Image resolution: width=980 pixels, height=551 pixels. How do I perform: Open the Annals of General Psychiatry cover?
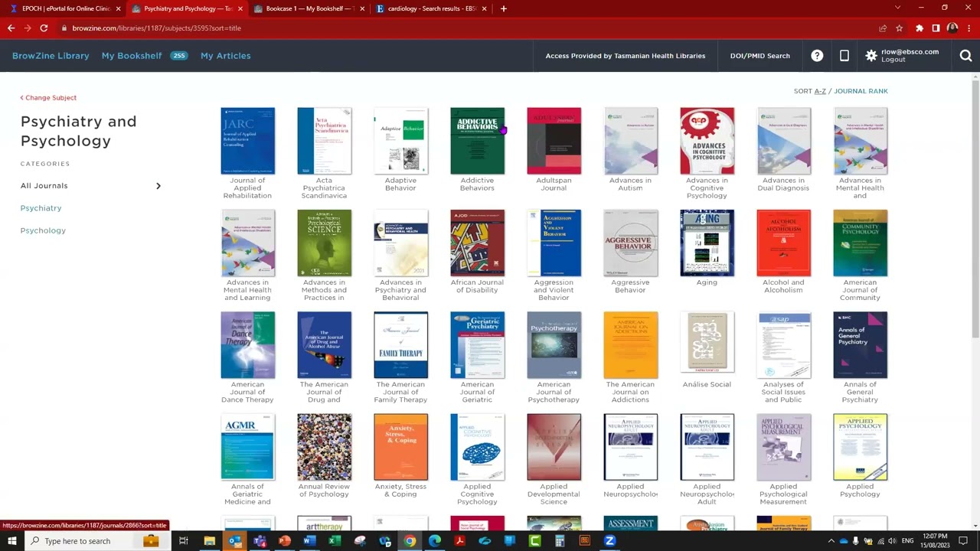pos(861,345)
